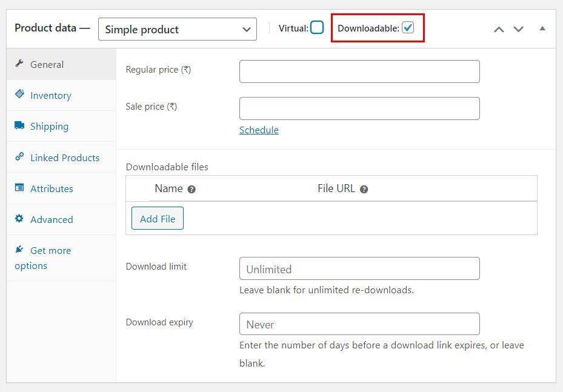Viewport: 563px width, 392px height.
Task: Click the Inventory tag icon
Action: coord(19,95)
